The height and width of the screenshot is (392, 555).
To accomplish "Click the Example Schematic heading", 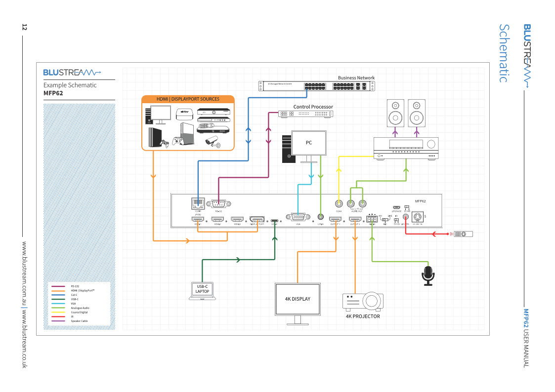I will coord(70,85).
